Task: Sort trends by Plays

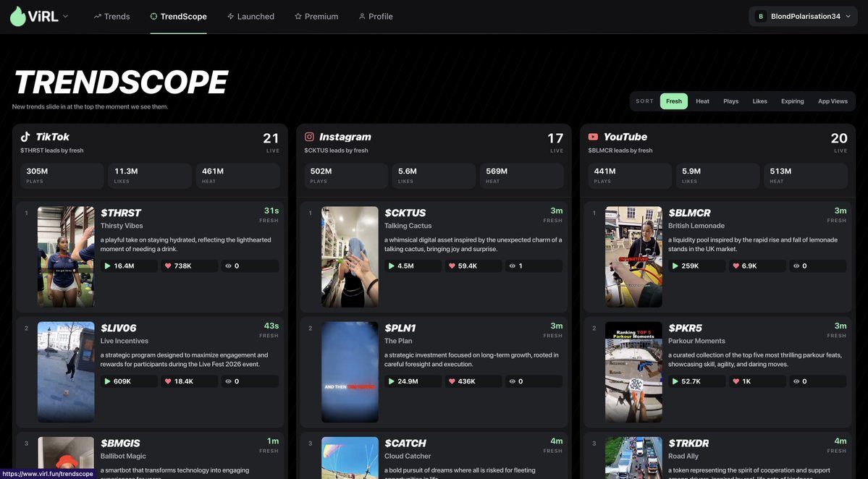Action: tap(730, 101)
